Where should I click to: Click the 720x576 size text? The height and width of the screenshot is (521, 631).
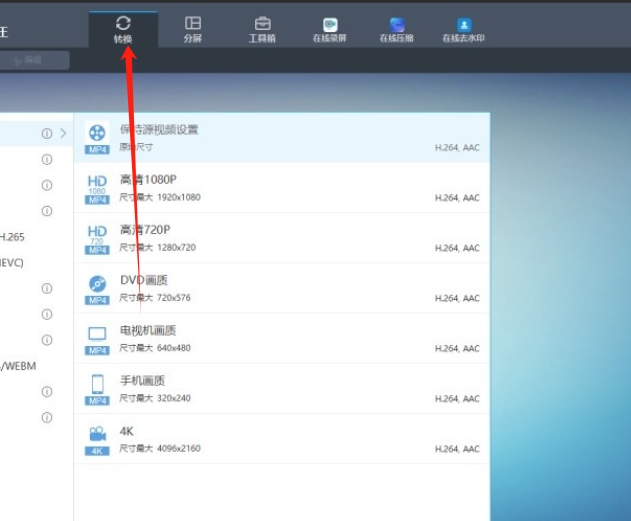pyautogui.click(x=174, y=298)
